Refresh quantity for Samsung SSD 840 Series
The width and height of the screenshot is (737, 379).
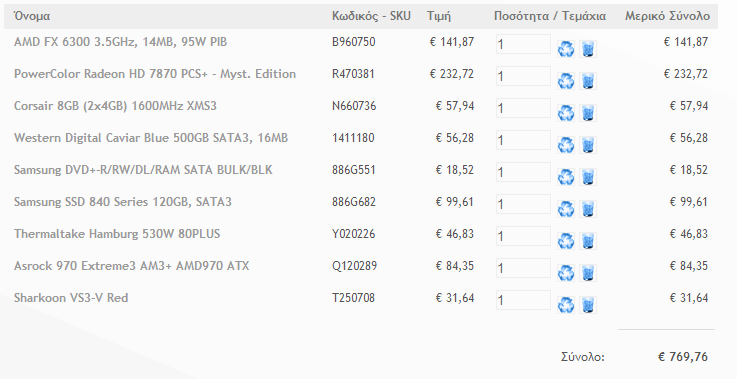pyautogui.click(x=566, y=209)
